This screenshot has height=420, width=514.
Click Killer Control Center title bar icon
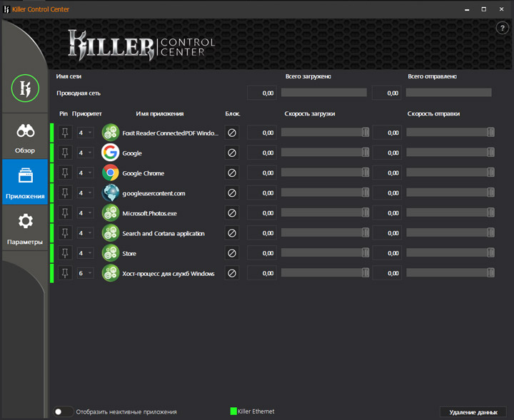(x=6, y=9)
